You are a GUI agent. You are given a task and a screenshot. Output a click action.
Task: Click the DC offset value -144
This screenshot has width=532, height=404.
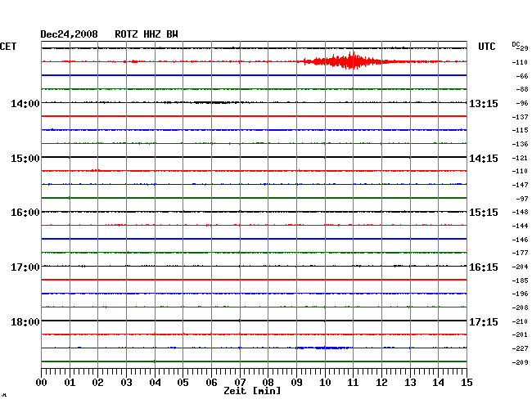point(520,226)
